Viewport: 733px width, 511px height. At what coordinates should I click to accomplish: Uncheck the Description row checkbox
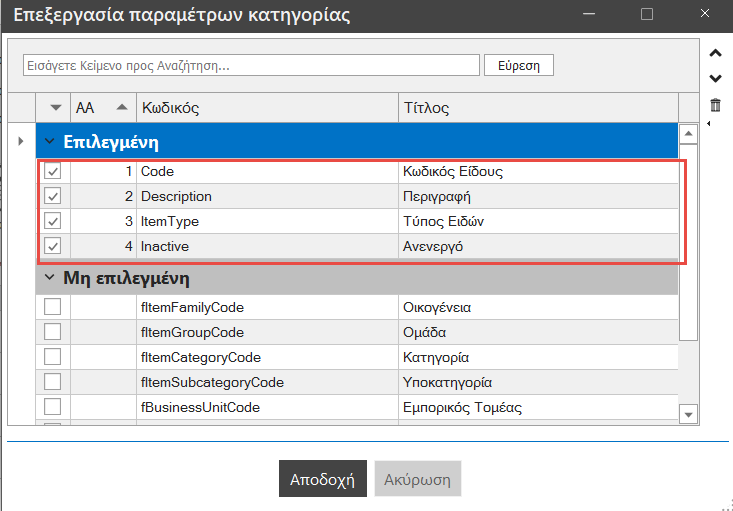click(52, 196)
